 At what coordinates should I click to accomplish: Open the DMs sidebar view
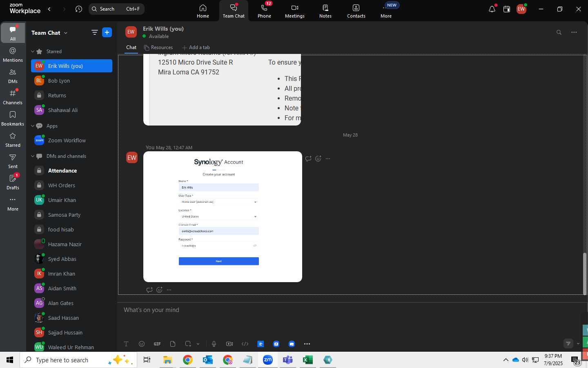coord(13,76)
